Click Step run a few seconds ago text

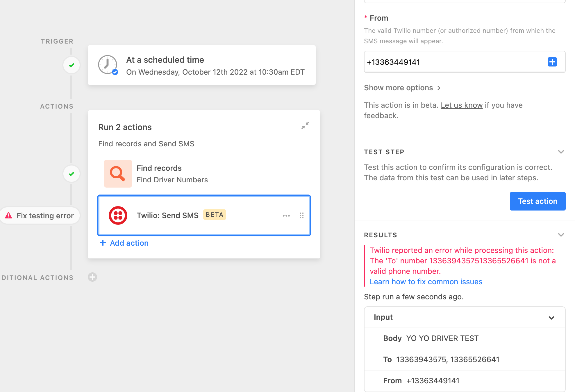414,297
